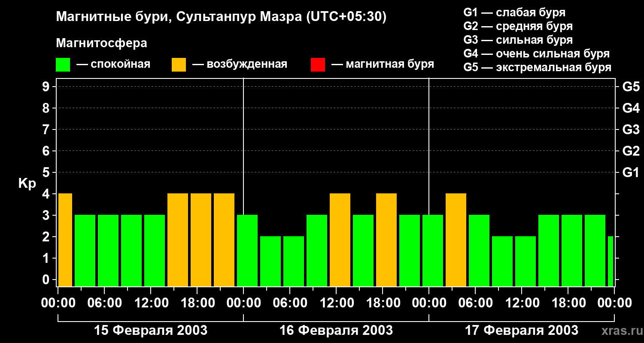This screenshot has height=343, width=644.
Task: Click the green bar covering 06:00 on 15 February
Action: click(x=108, y=250)
